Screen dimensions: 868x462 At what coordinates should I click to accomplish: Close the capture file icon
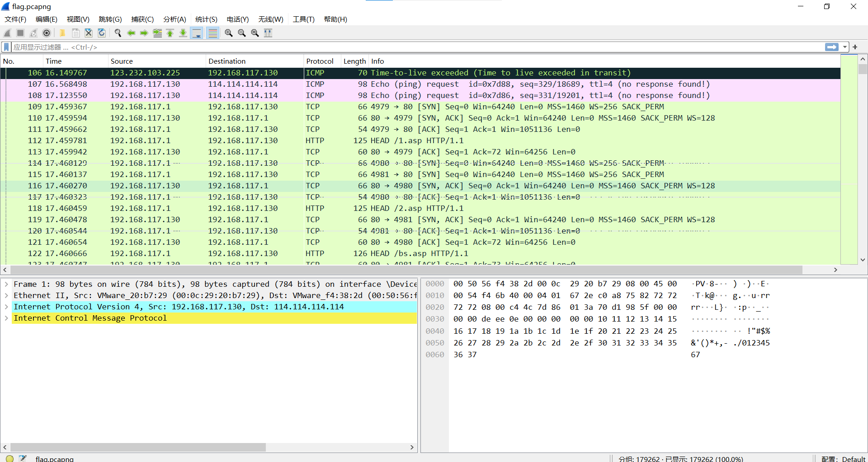(x=89, y=33)
